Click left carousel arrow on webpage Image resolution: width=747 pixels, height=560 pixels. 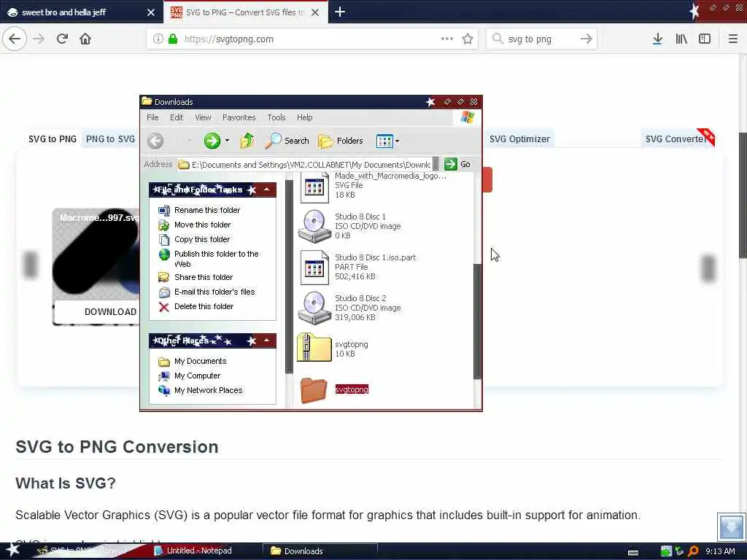[31, 265]
